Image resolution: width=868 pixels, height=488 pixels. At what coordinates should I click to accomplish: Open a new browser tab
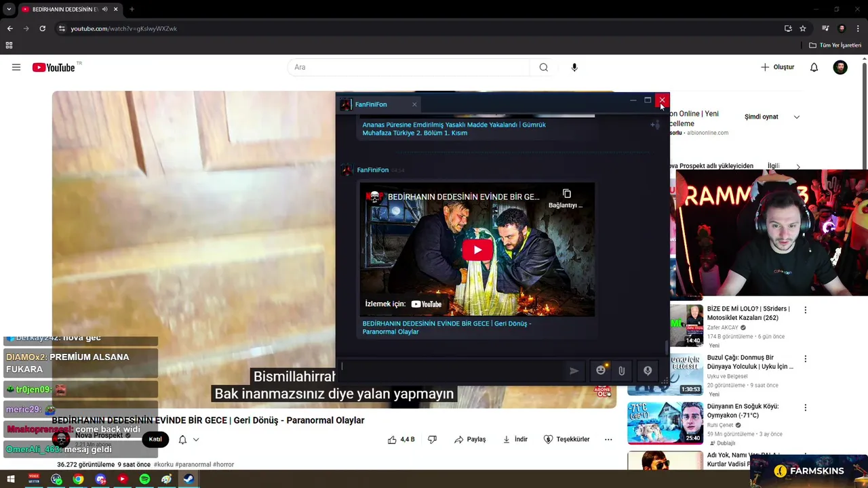point(132,9)
